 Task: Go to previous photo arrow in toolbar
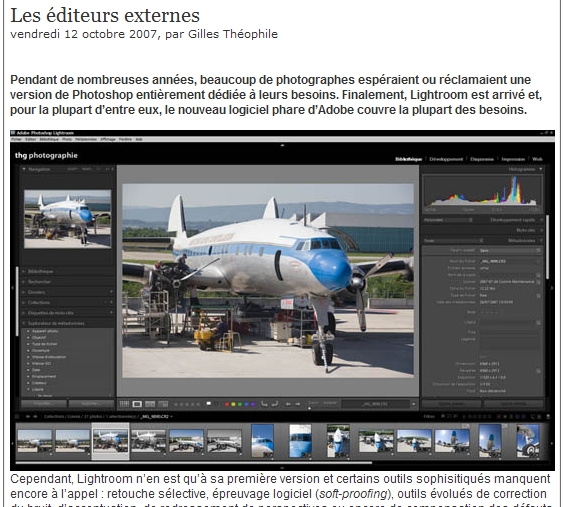pos(288,404)
